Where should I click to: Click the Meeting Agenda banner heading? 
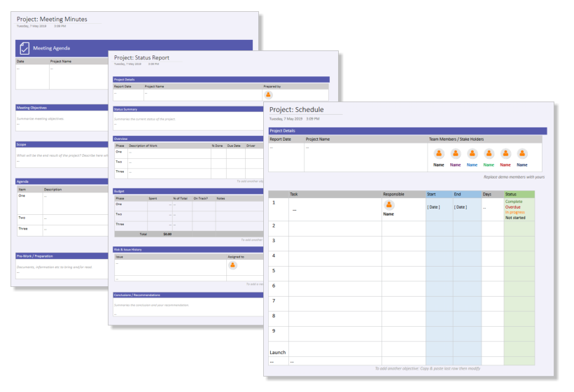point(52,48)
